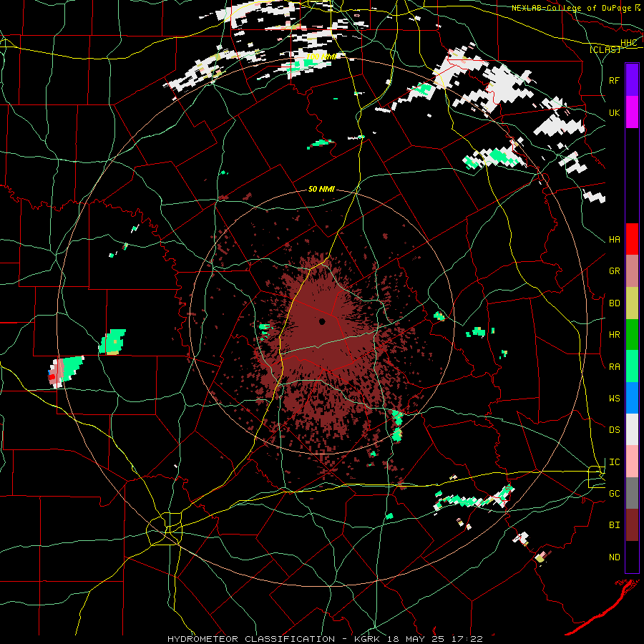Click the GR legend label
644x644 pixels.
[x=614, y=271]
